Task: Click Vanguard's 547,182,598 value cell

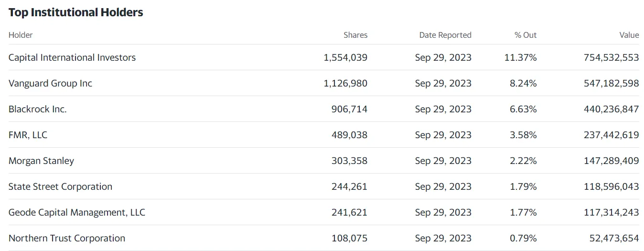Action: [x=611, y=83]
